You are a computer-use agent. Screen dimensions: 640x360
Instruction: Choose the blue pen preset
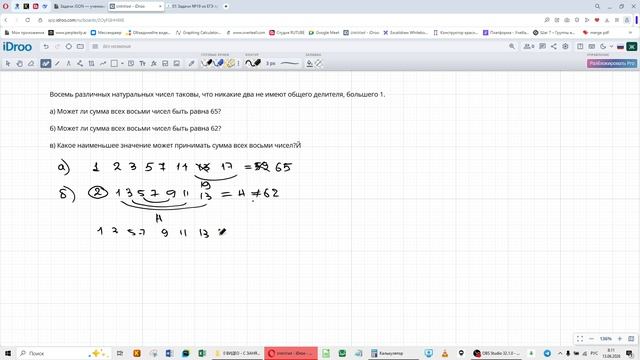pos(219,63)
